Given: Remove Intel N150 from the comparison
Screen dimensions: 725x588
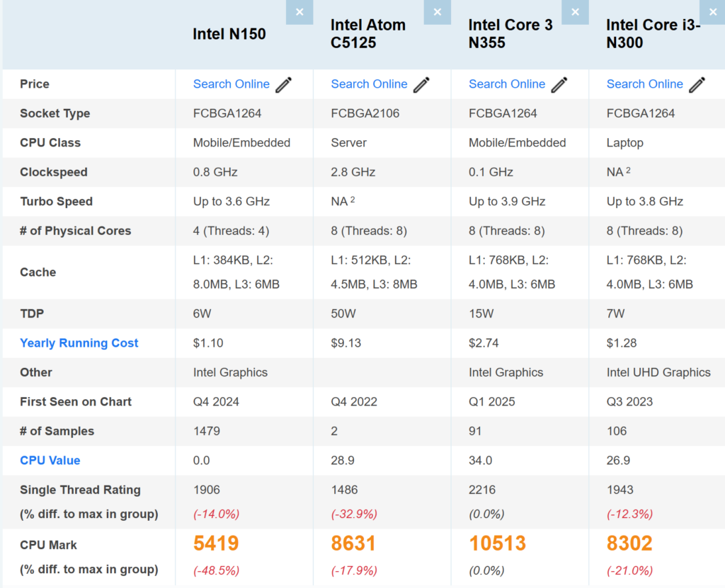Looking at the screenshot, I should (299, 12).
